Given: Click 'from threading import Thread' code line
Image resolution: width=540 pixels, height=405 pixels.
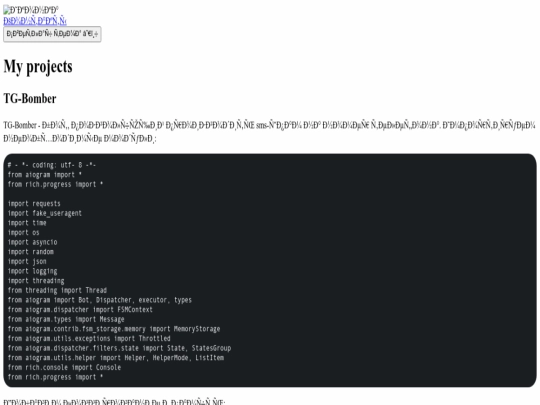Looking at the screenshot, I should coord(57,290).
